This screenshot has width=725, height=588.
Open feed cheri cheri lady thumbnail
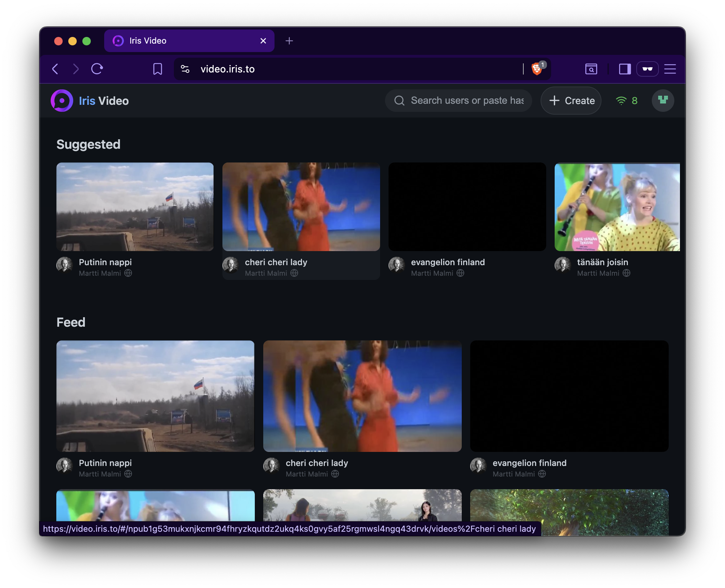click(x=362, y=396)
